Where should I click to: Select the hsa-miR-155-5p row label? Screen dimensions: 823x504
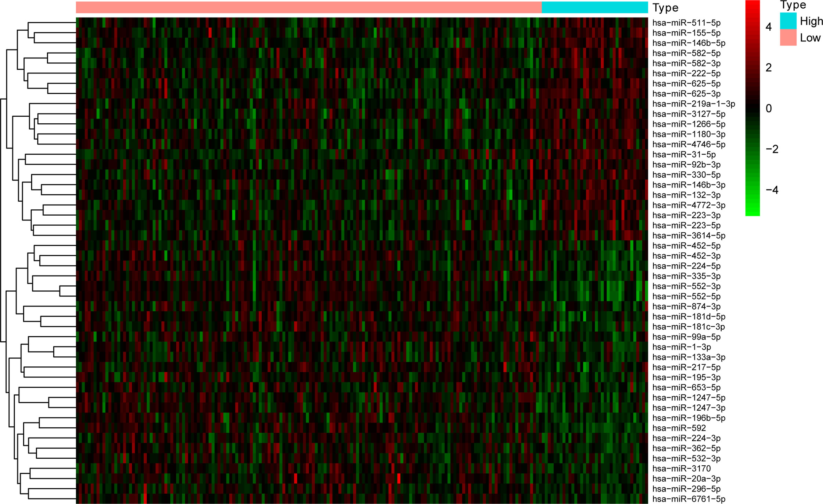point(686,33)
